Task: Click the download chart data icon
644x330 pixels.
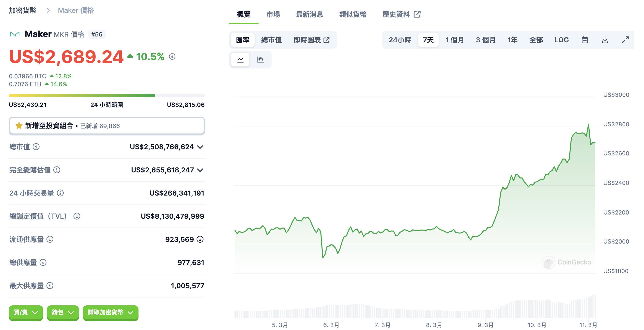Action: 605,40
